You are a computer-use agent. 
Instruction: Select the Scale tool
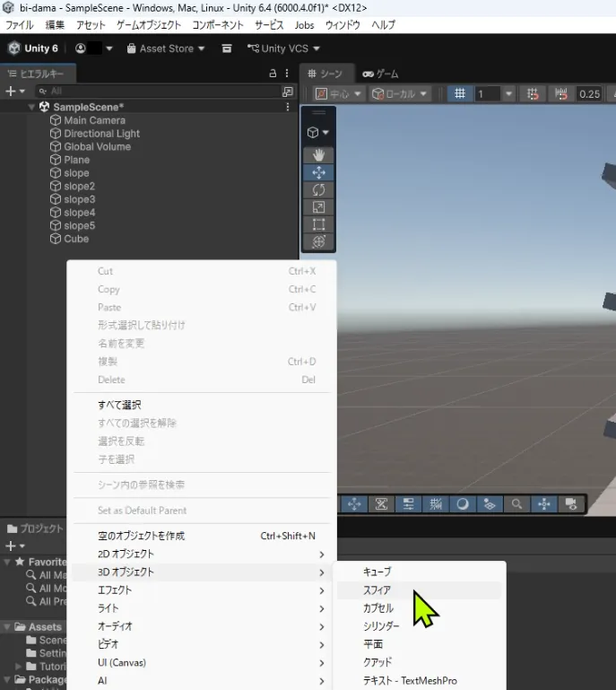(x=318, y=207)
